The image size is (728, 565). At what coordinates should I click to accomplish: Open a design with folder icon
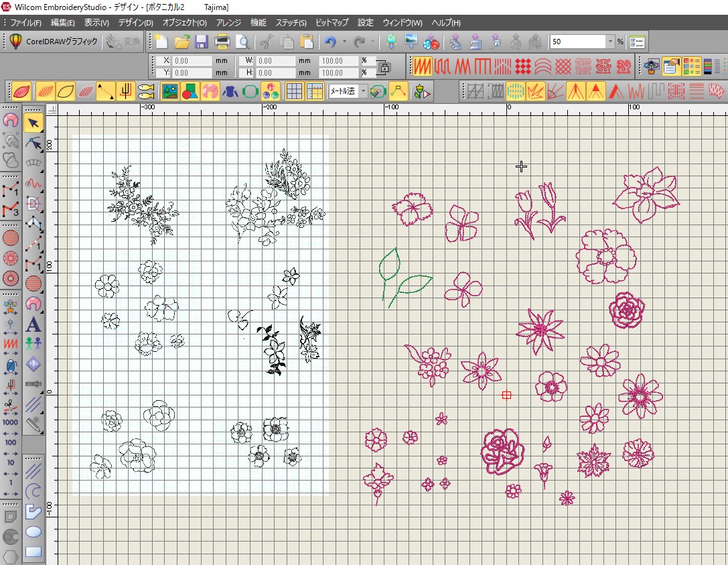181,42
